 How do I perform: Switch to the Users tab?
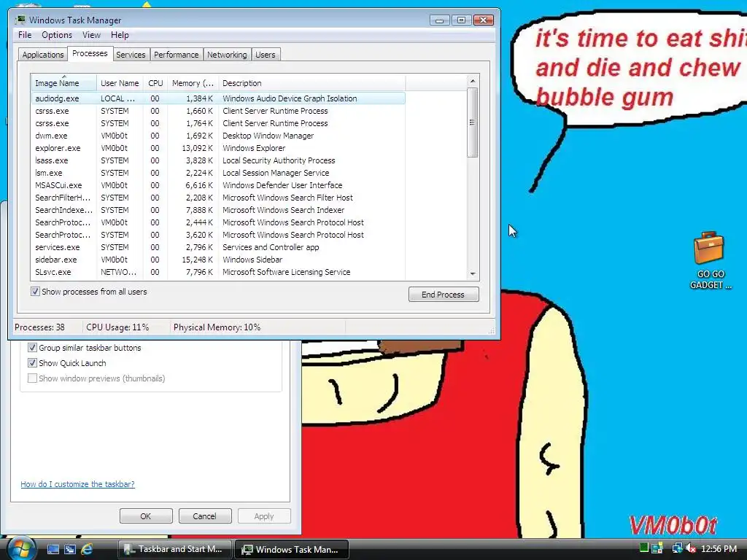pyautogui.click(x=265, y=55)
